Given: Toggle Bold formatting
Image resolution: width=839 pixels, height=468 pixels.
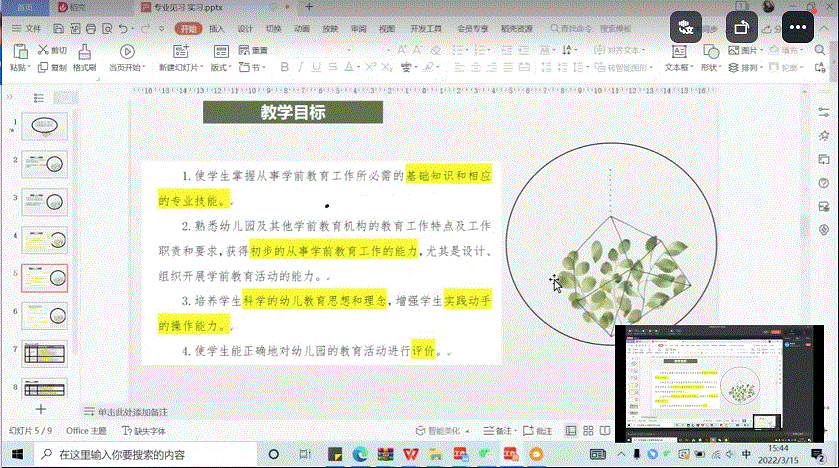Looking at the screenshot, I should pos(285,67).
